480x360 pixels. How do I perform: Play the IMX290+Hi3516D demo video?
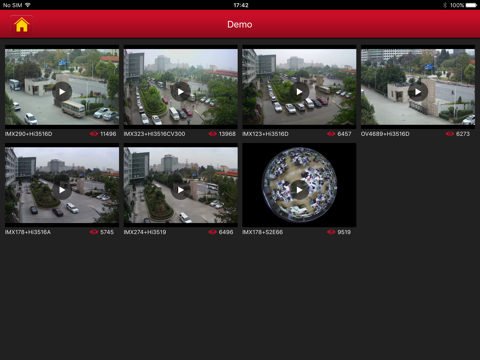tap(62, 91)
